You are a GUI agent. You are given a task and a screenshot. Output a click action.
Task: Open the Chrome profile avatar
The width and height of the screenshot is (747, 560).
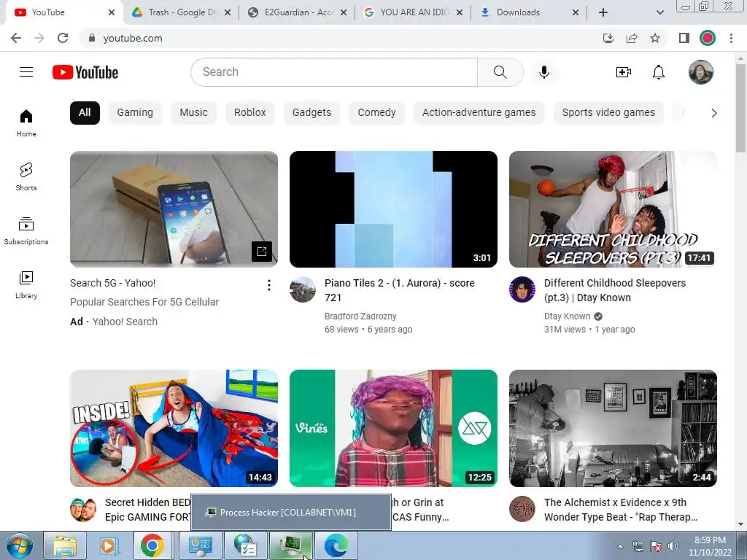708,38
